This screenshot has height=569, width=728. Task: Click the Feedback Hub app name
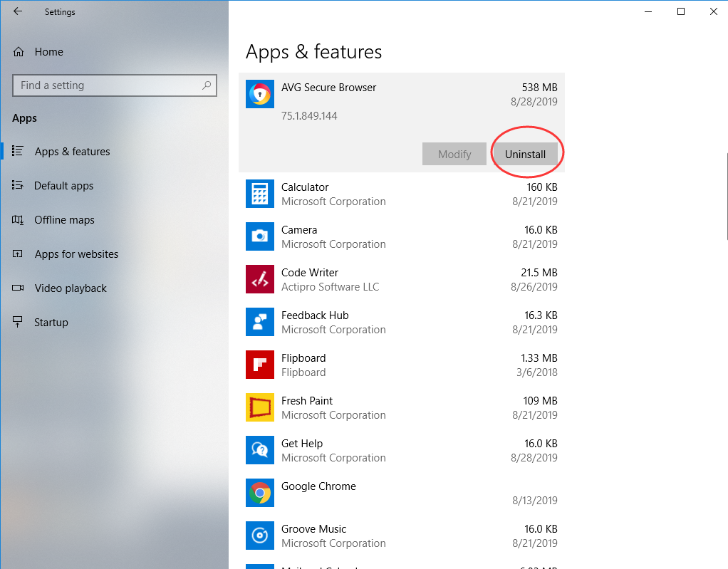315,315
